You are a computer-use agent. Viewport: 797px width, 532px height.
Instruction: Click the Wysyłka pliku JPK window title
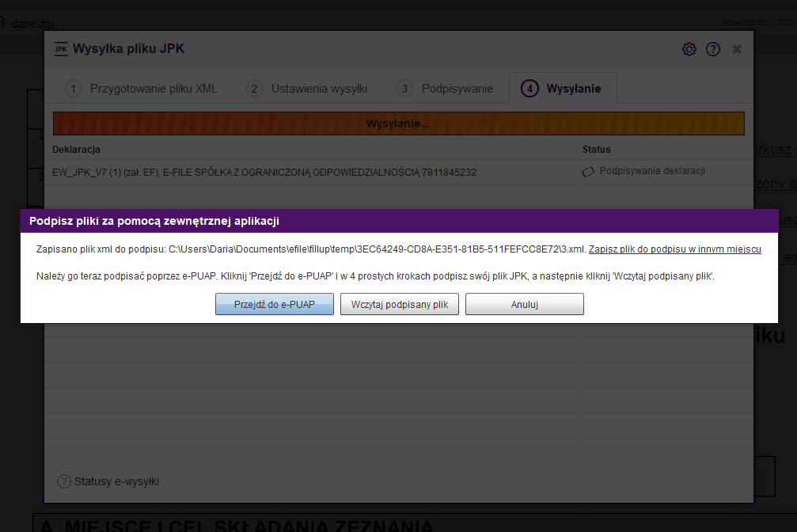pyautogui.click(x=128, y=49)
